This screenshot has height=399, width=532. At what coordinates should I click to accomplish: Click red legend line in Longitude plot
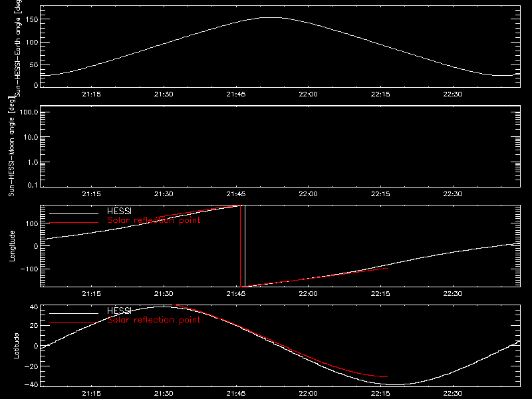pyautogui.click(x=74, y=223)
